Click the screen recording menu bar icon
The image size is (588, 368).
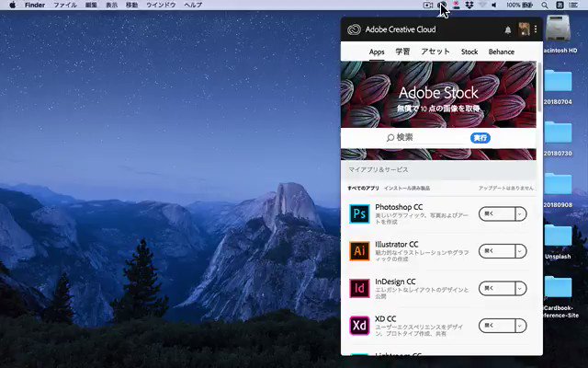[428, 5]
